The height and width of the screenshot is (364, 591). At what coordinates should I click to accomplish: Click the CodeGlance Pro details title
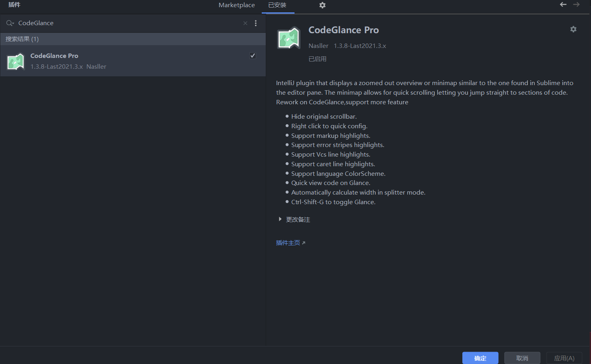pyautogui.click(x=344, y=30)
